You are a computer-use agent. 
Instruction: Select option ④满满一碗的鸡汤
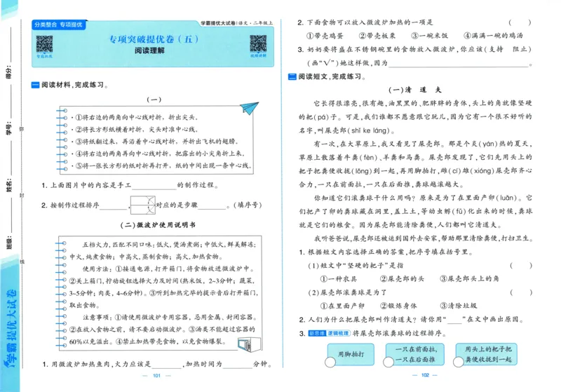pos(494,36)
